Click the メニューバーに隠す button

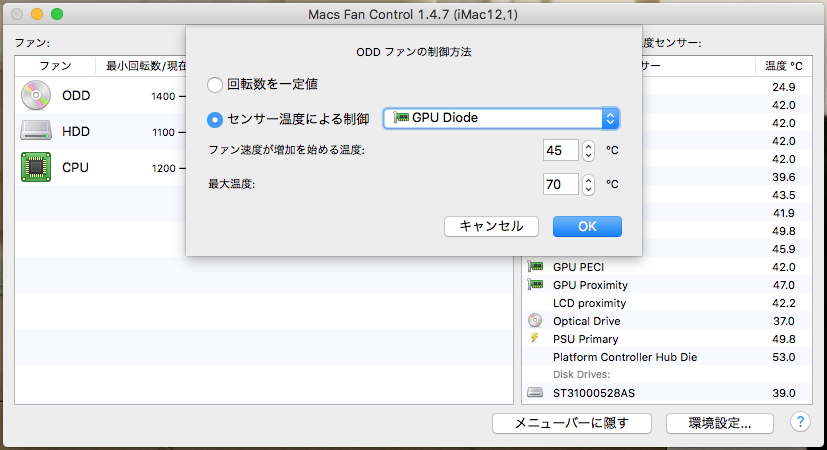click(572, 423)
